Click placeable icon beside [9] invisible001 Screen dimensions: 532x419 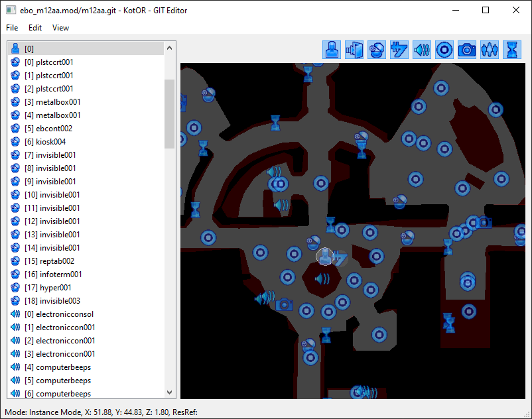click(x=15, y=182)
